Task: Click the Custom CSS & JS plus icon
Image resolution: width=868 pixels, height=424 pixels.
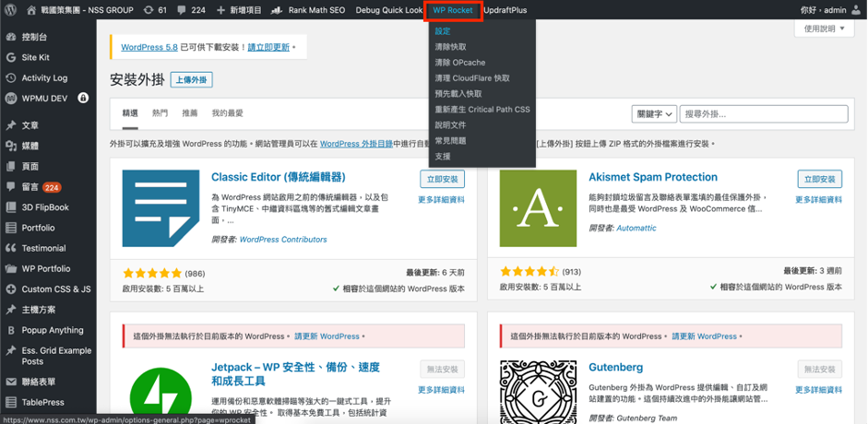Action: 10,289
